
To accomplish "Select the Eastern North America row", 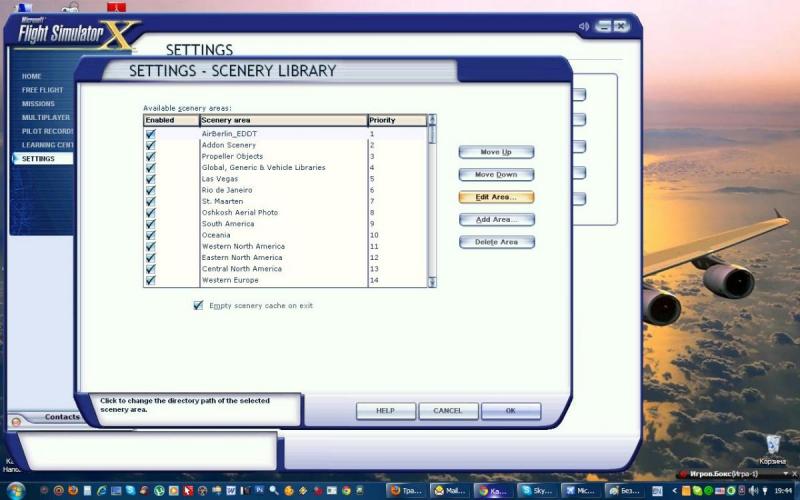I will click(x=286, y=258).
